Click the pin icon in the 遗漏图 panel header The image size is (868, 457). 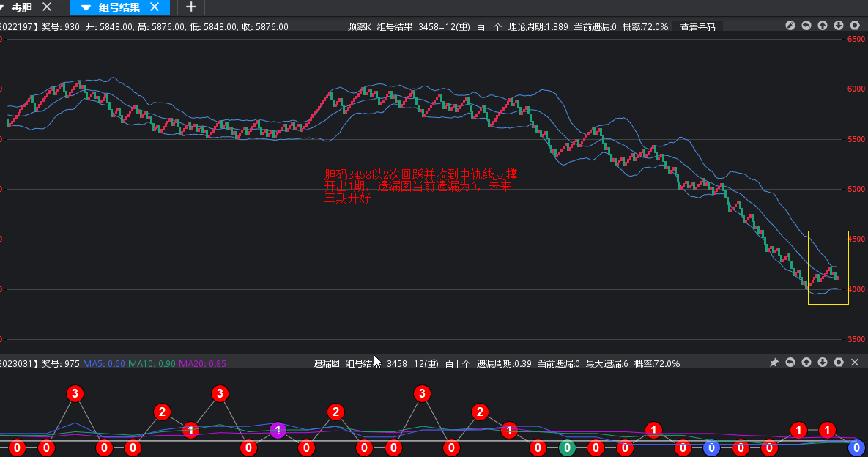coord(774,363)
